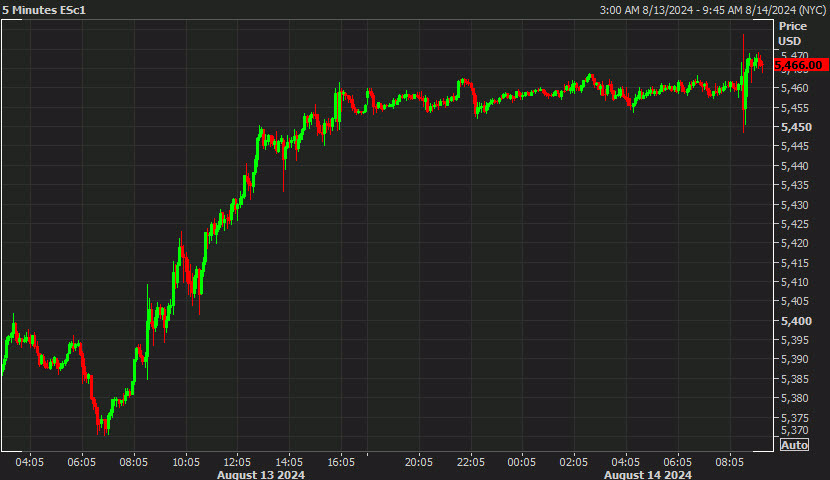The image size is (830, 480).
Task: Click the 04:05 time axis label
Action: click(x=30, y=463)
